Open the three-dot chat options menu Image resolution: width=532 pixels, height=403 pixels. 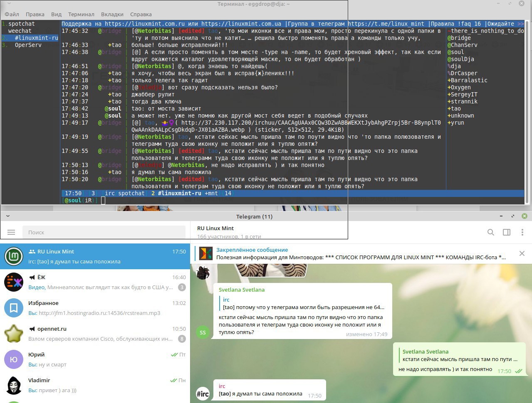click(522, 232)
